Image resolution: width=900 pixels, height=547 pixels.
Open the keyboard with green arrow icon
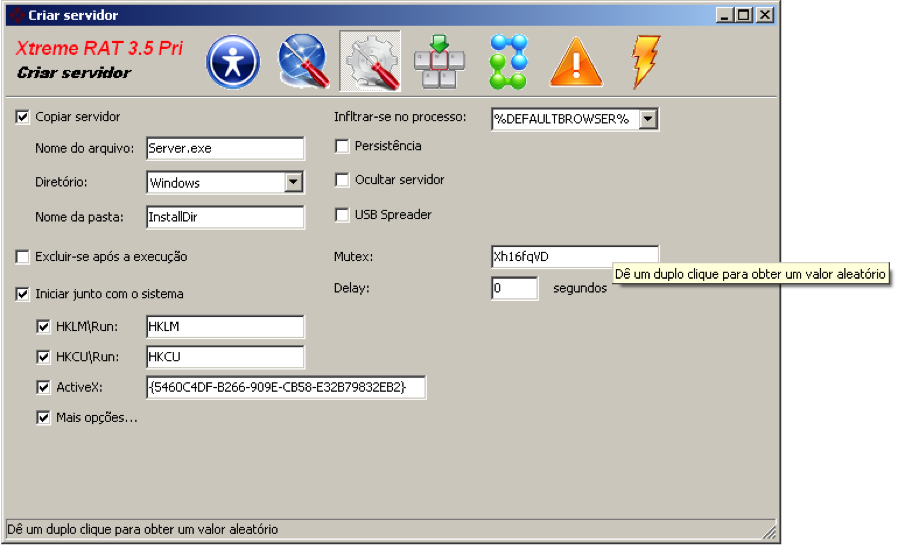point(439,61)
